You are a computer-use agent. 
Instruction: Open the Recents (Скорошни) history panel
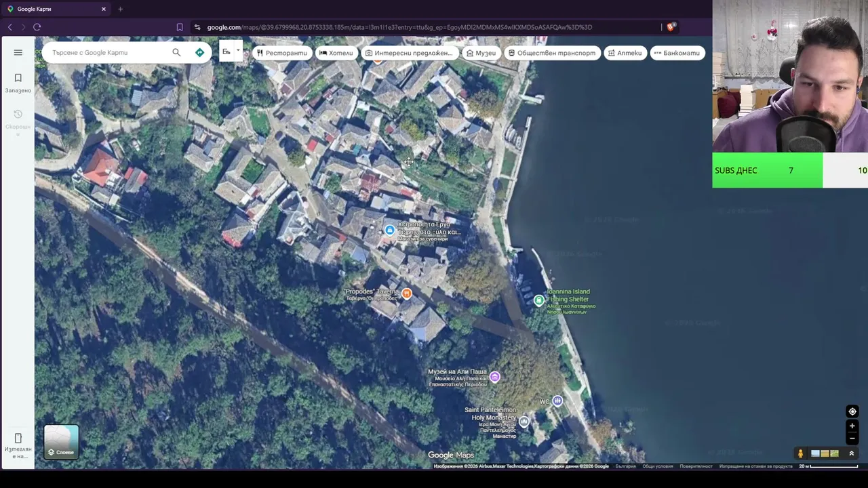(x=18, y=121)
